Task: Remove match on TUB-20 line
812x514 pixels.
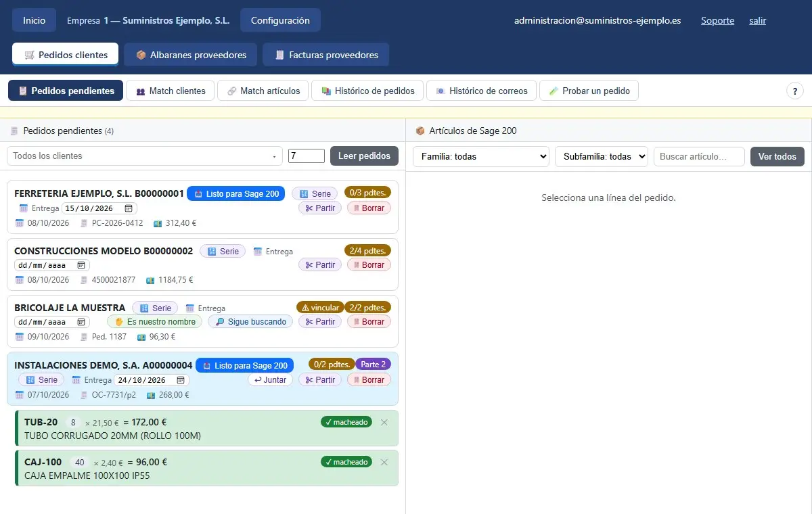Action: click(384, 422)
